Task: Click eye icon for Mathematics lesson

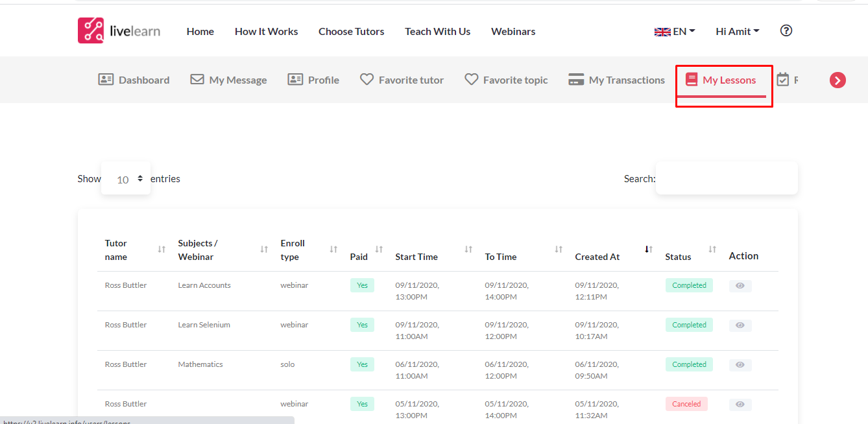Action: (740, 365)
